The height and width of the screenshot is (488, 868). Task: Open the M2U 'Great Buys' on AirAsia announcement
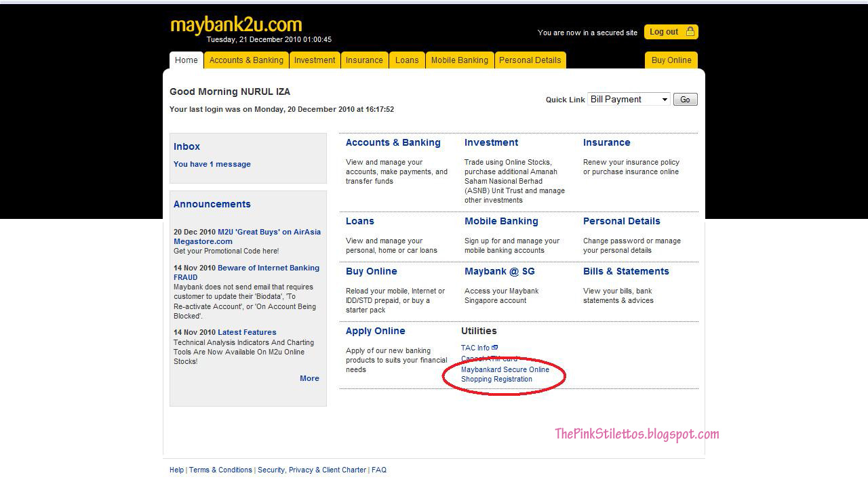click(x=248, y=237)
